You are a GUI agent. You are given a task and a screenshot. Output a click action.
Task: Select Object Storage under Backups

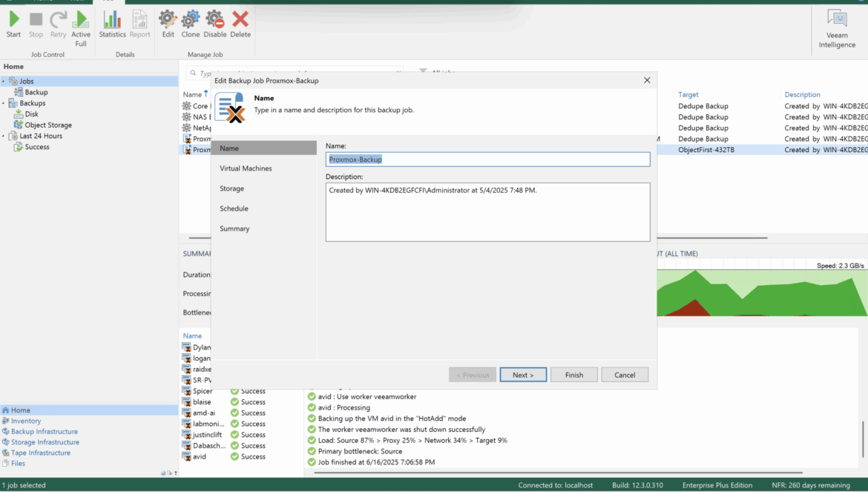[48, 125]
